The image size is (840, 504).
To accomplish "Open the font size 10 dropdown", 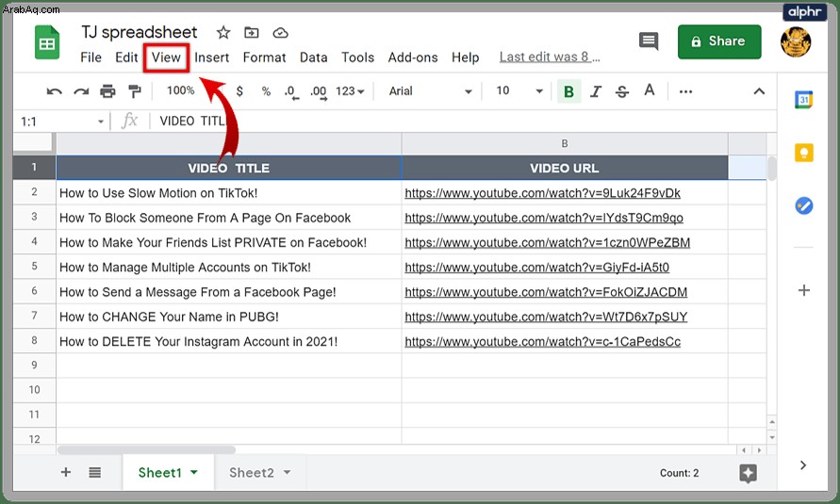I will [519, 91].
